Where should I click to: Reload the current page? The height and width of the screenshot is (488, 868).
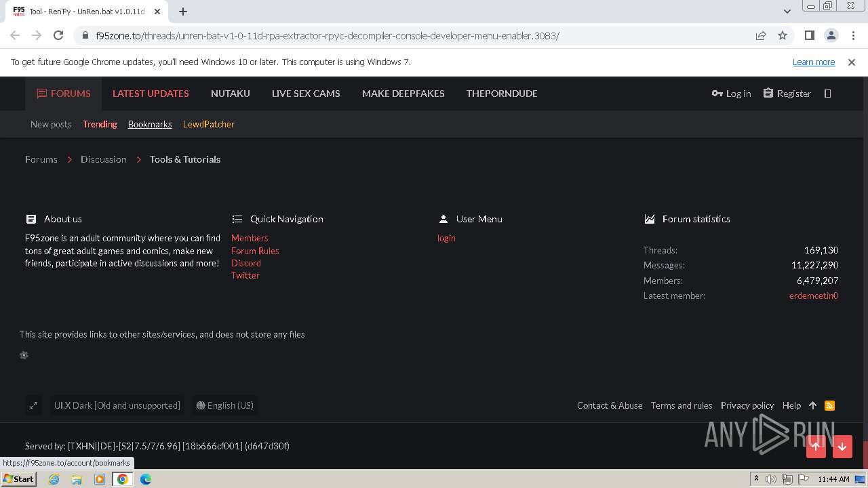58,35
